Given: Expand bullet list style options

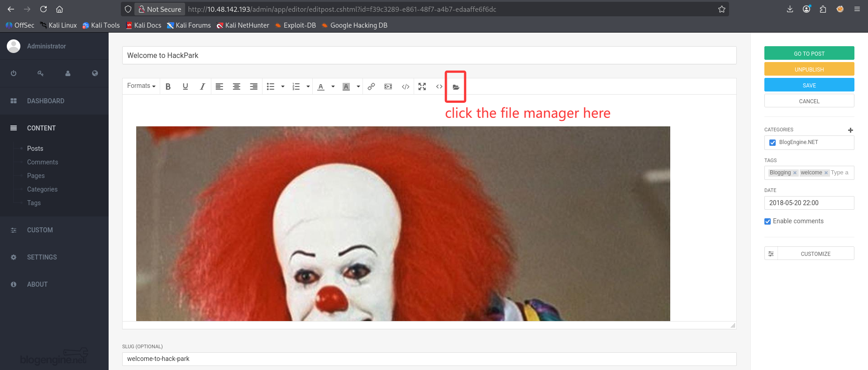Looking at the screenshot, I should [x=283, y=86].
